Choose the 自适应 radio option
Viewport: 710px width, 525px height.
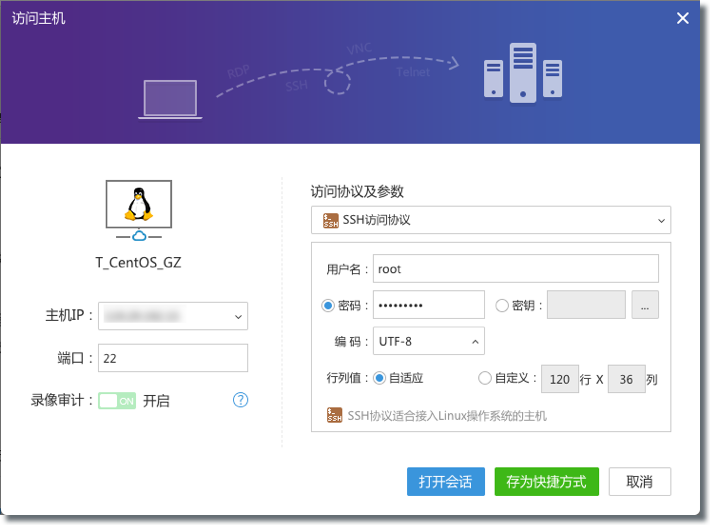[379, 378]
